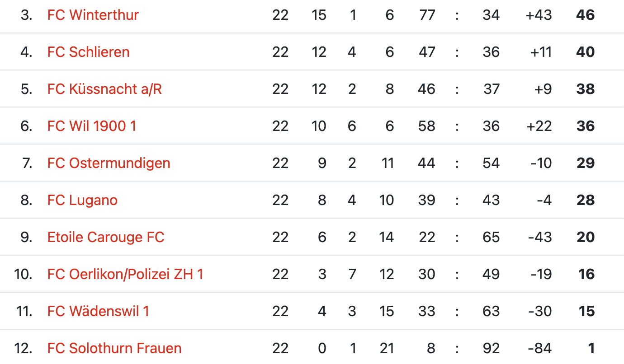Select the 92 goals conceded cell
Screen dimensions: 624x364
491,348
